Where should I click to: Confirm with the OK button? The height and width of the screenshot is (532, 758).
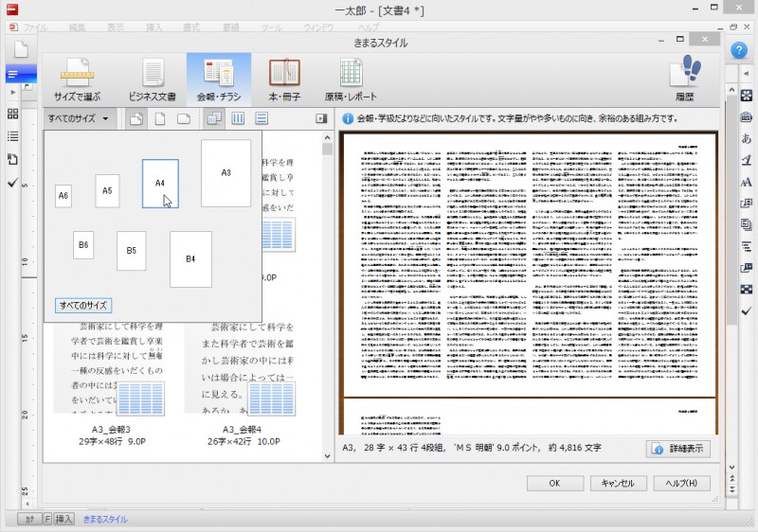point(555,483)
